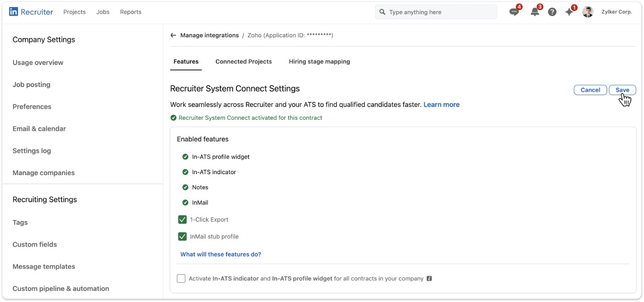Screen dimensions: 644x302
Task: Open Email & calendar settings
Action: 39,129
